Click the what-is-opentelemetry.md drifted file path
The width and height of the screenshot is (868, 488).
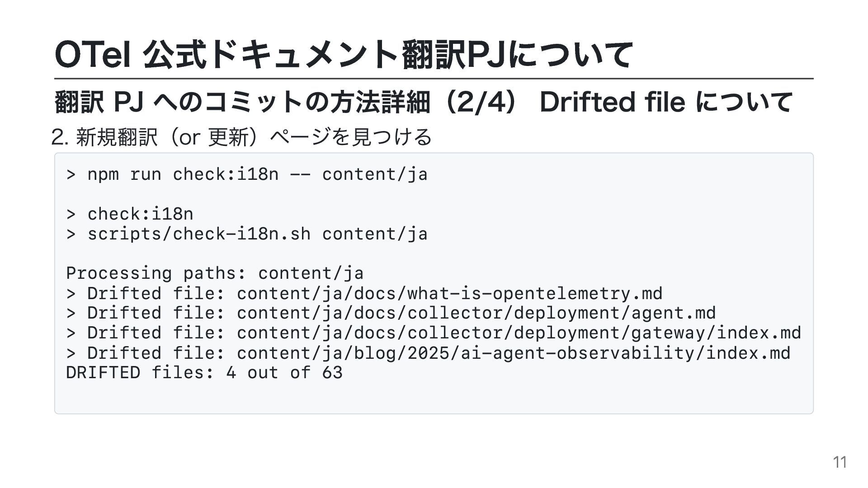coord(450,294)
